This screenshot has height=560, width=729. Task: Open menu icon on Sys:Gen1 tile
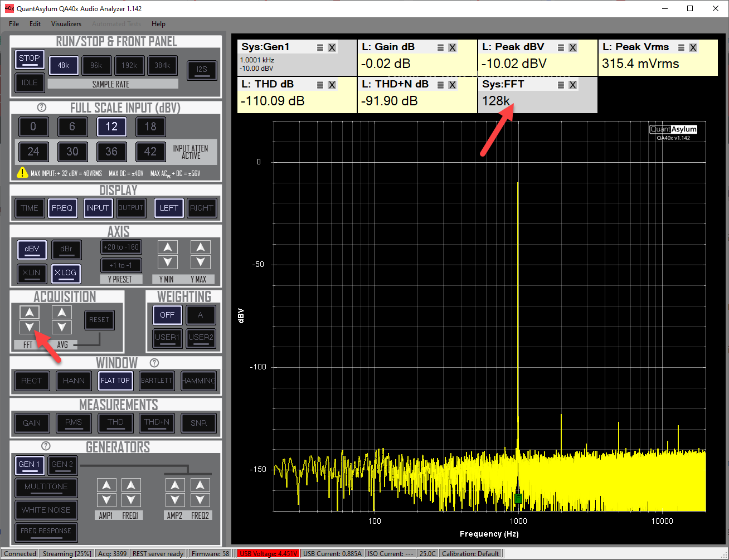[x=320, y=48]
